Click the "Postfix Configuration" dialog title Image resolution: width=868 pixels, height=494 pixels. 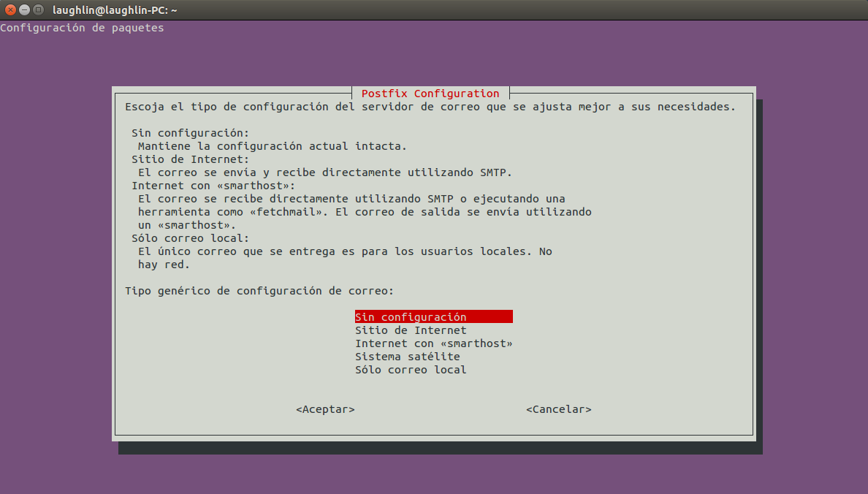tap(430, 94)
